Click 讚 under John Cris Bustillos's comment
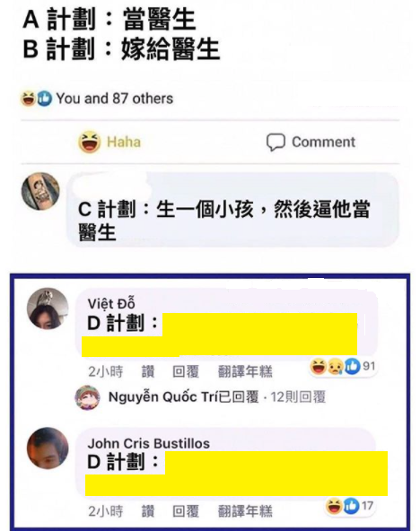Viewport: 420px width, 531px height. click(148, 511)
